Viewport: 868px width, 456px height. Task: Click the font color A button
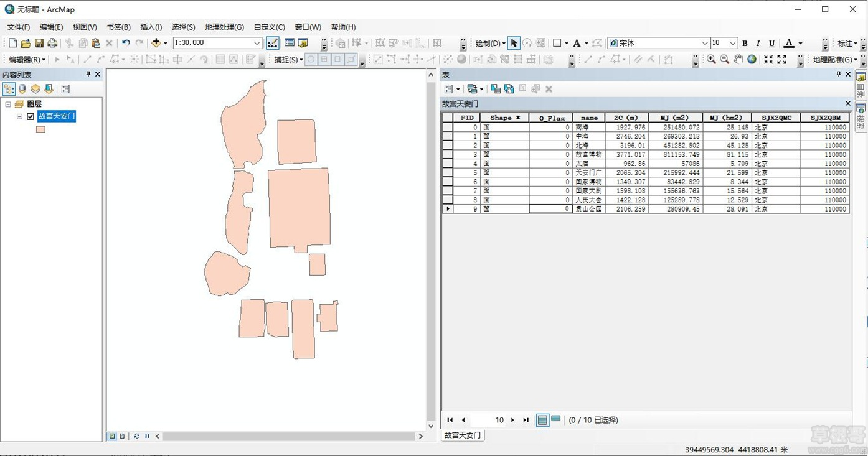(x=789, y=43)
